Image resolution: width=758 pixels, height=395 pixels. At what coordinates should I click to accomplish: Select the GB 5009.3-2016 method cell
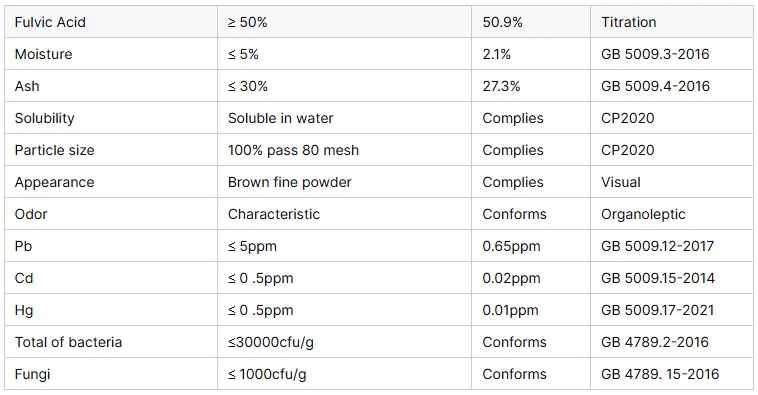[x=655, y=54]
